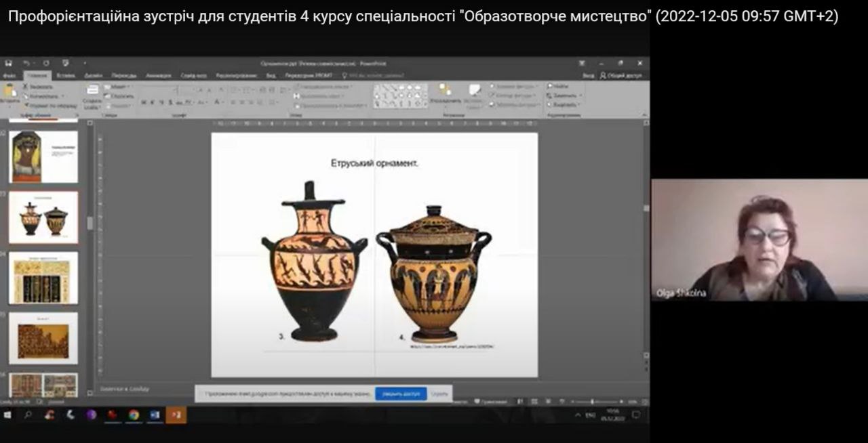Click the blue stop sharing button

[401, 394]
